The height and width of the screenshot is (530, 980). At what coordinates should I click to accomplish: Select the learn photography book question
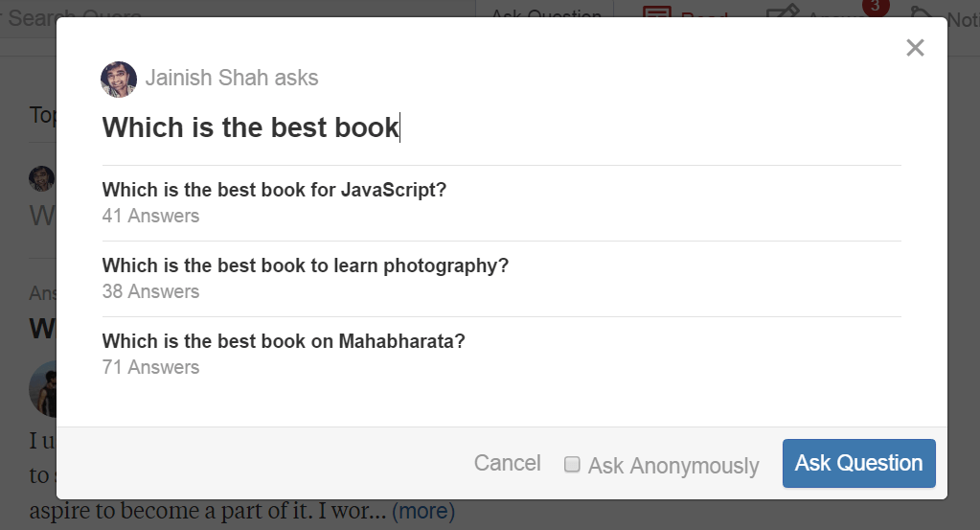coord(306,265)
